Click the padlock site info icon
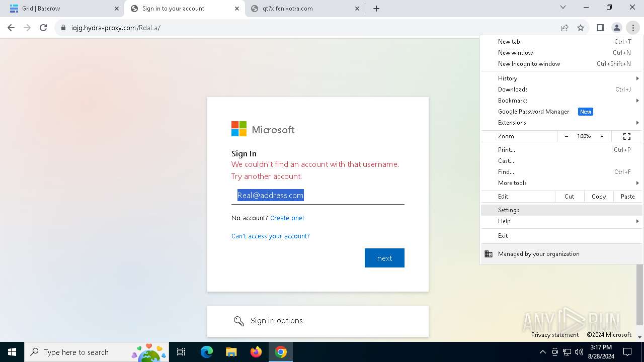The width and height of the screenshot is (644, 362). point(63,28)
